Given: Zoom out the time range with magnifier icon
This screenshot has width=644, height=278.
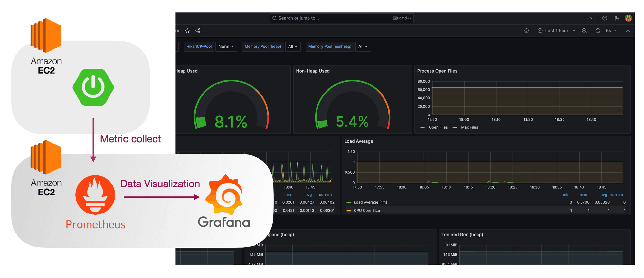Looking at the screenshot, I should [x=584, y=31].
